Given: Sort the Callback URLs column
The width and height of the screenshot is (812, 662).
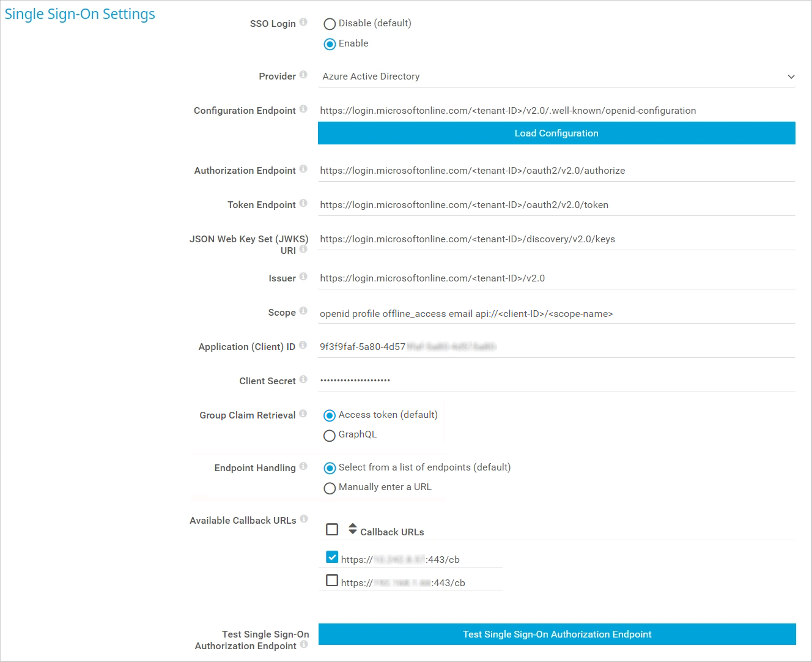Looking at the screenshot, I should (353, 529).
